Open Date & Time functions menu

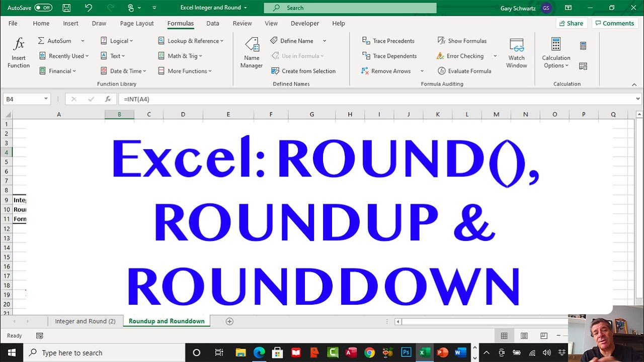pyautogui.click(x=123, y=71)
